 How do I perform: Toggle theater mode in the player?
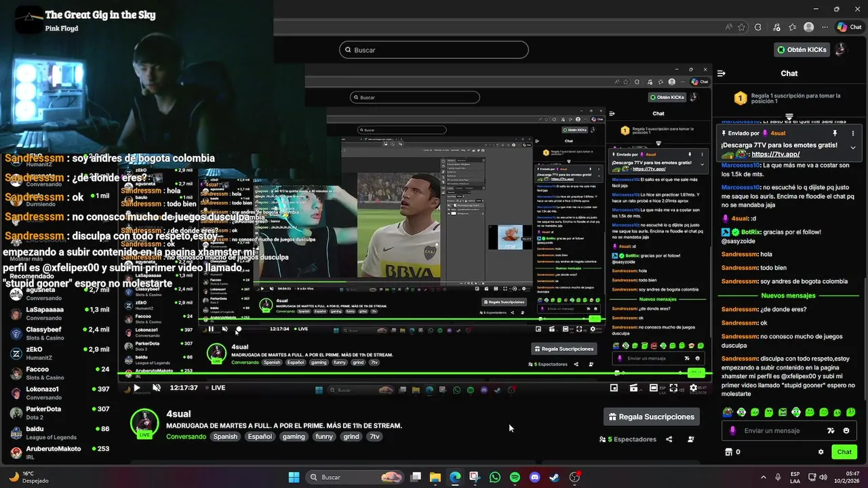tap(654, 388)
